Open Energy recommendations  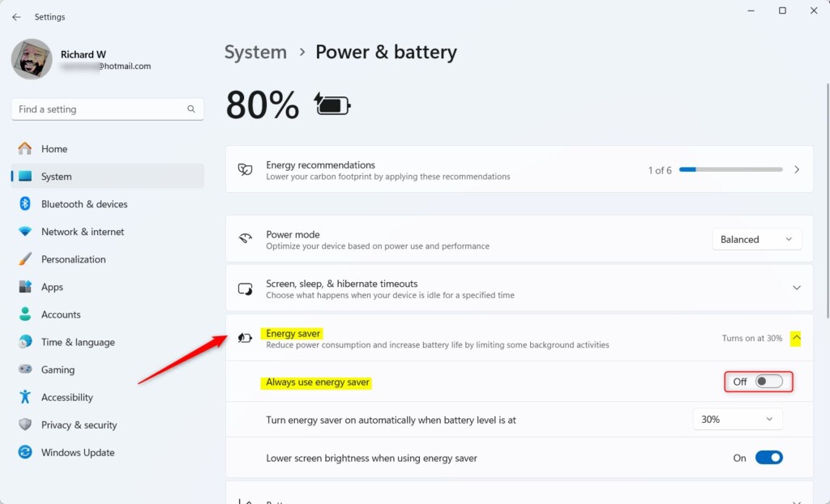(520, 169)
